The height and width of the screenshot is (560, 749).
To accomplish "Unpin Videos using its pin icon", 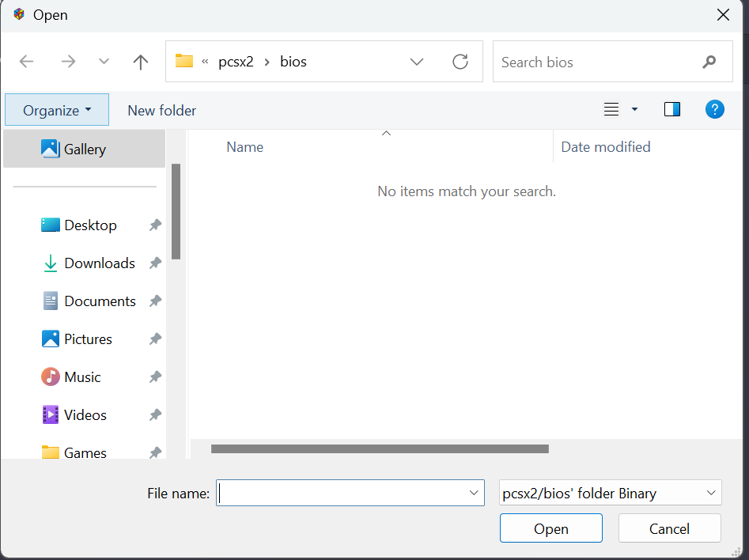I will point(155,414).
